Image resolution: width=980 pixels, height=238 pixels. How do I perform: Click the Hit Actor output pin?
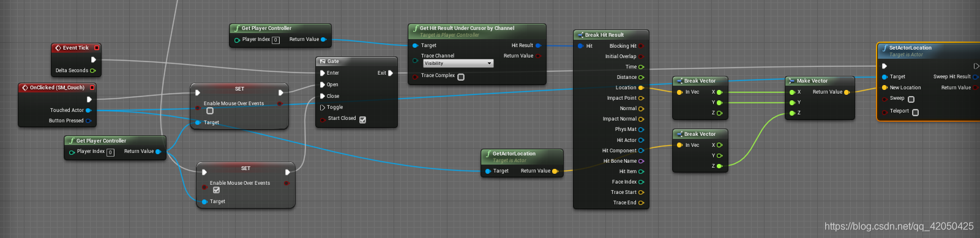tap(641, 140)
